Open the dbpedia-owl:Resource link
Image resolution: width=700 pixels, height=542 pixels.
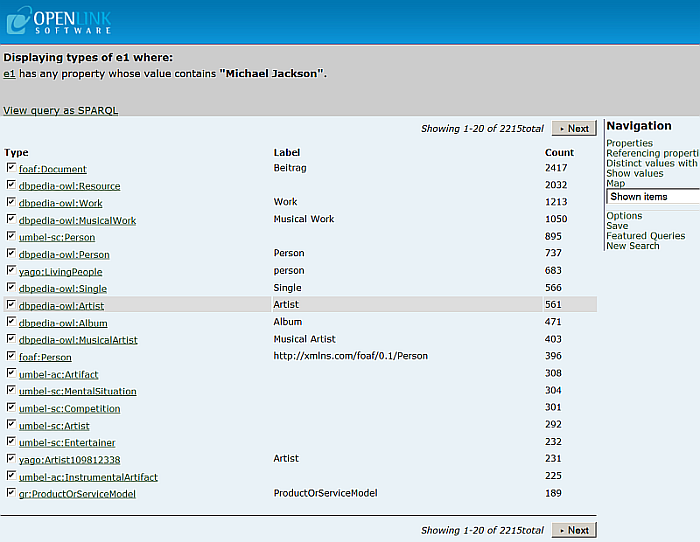(x=70, y=186)
